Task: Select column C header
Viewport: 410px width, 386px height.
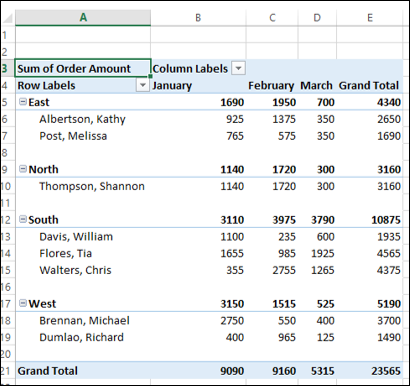Action: click(272, 17)
